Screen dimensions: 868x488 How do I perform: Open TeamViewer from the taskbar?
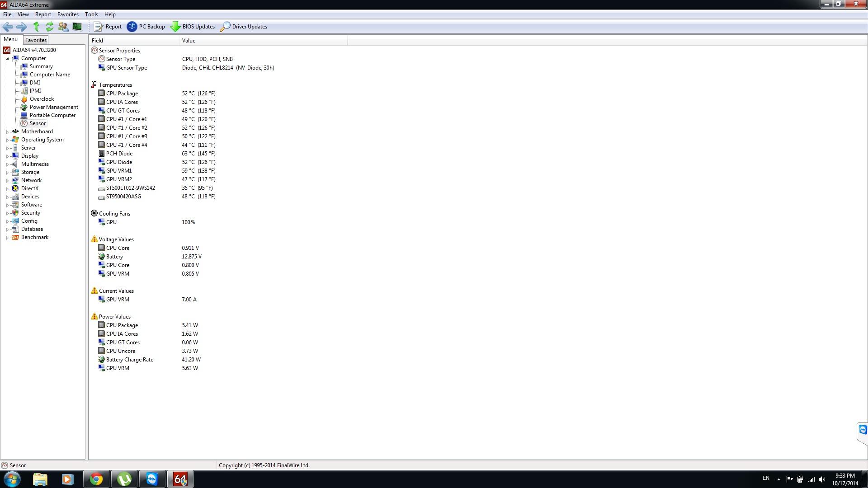click(x=152, y=479)
